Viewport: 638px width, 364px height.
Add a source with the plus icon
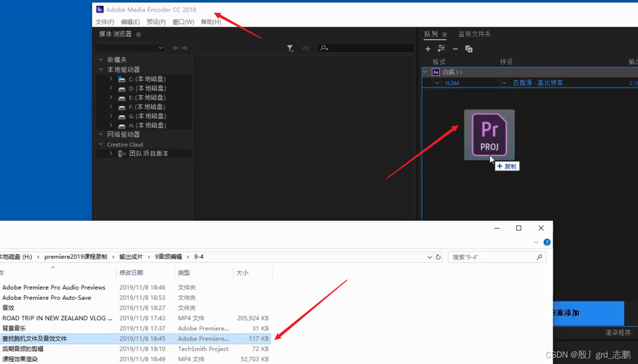pyautogui.click(x=428, y=49)
